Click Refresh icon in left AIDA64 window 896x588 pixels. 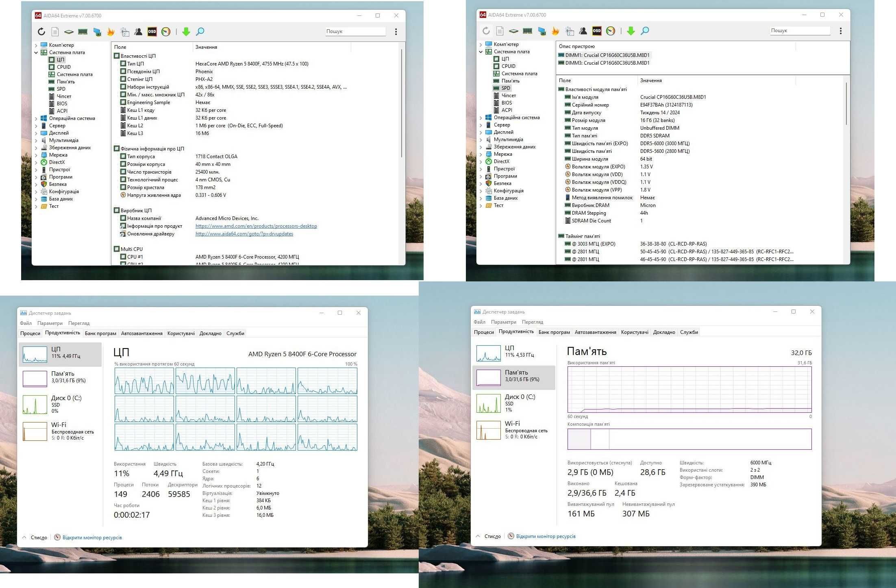point(41,32)
